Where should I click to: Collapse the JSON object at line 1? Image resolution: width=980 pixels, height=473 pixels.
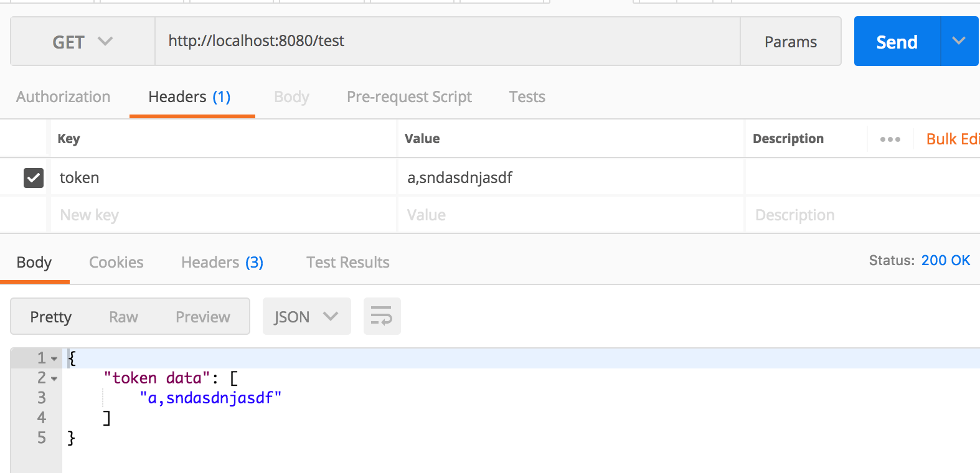(54, 358)
